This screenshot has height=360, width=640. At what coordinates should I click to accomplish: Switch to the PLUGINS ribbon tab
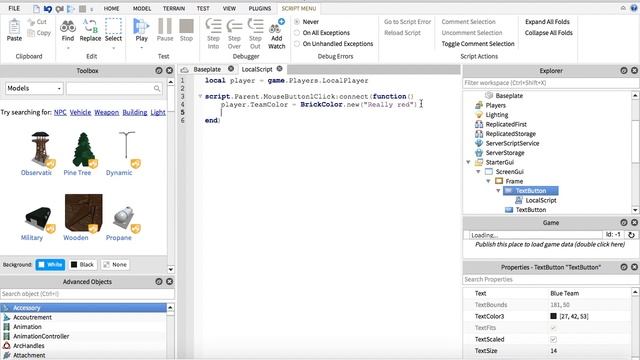click(260, 8)
